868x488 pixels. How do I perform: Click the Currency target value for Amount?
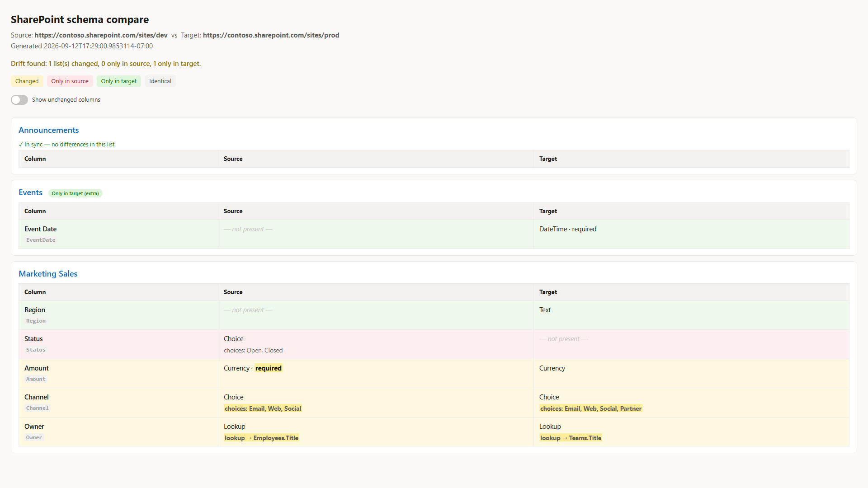point(552,368)
